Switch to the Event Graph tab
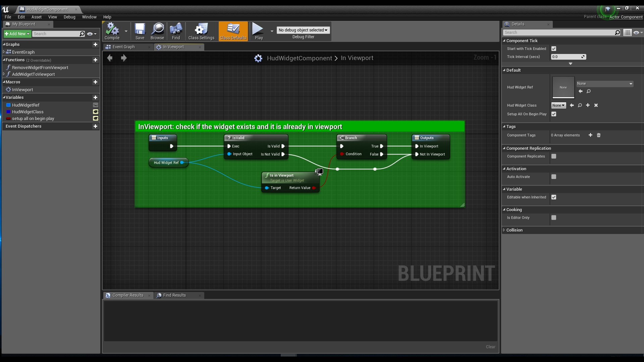 pos(124,47)
